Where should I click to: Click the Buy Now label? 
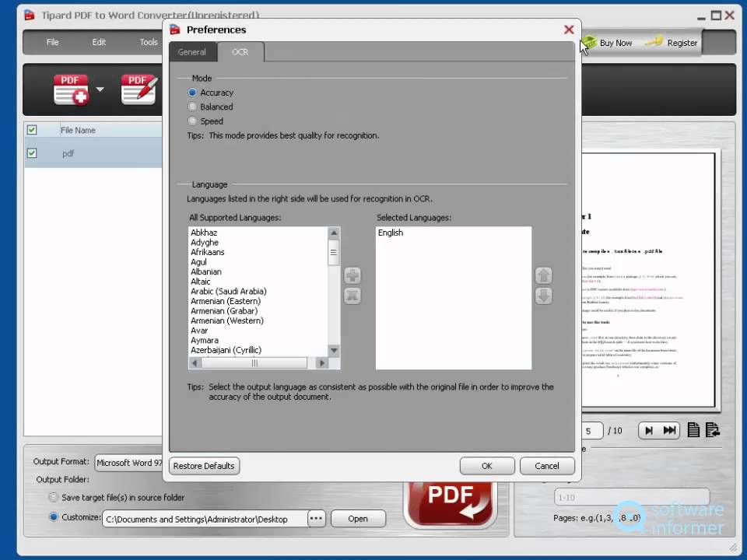[x=615, y=43]
